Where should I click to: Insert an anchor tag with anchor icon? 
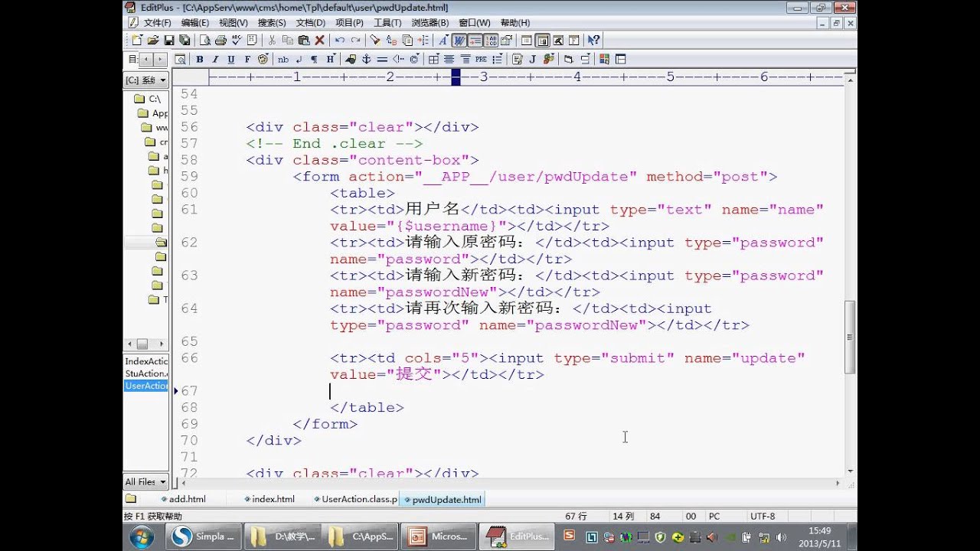tap(366, 59)
